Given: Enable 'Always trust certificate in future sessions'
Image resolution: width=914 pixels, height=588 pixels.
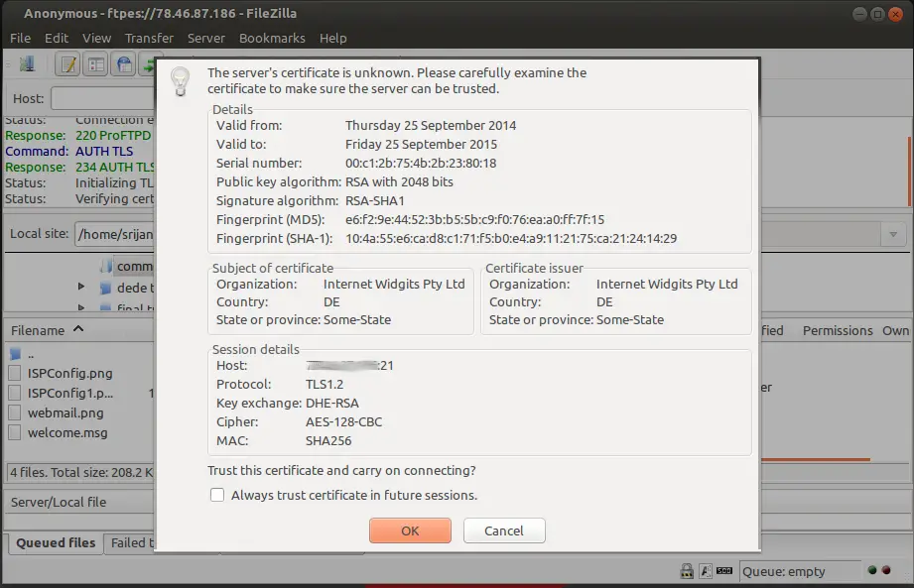Looking at the screenshot, I should pos(217,495).
